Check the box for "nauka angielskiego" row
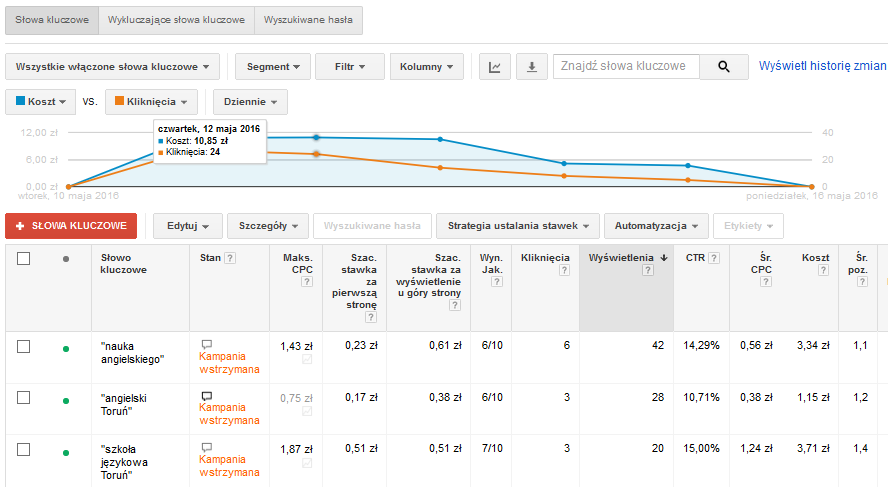Image resolution: width=888 pixels, height=487 pixels. (x=24, y=346)
